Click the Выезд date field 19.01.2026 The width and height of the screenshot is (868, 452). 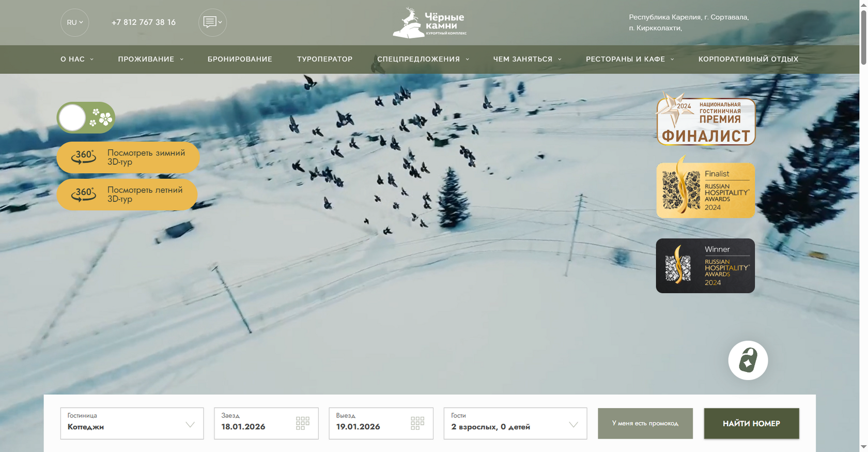click(x=381, y=424)
